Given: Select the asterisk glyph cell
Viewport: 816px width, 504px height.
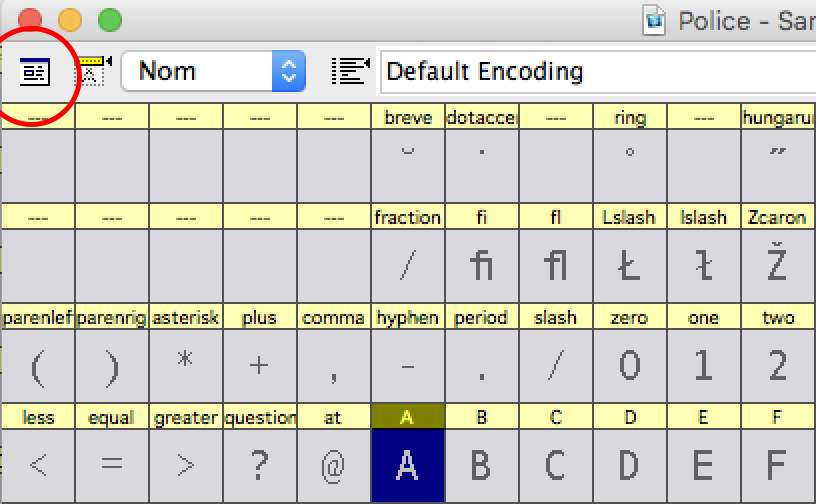Looking at the screenshot, I should (x=185, y=366).
